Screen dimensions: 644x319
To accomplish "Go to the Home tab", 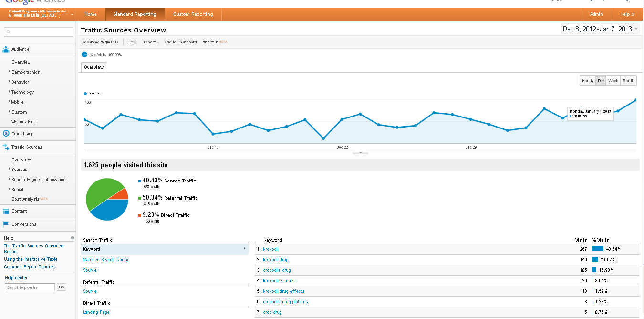I will 90,14.
